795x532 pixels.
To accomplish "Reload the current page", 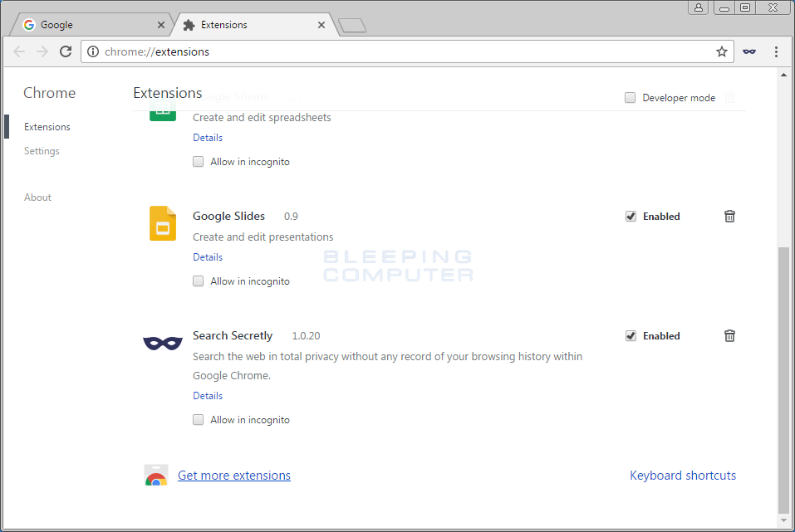I will coord(66,51).
